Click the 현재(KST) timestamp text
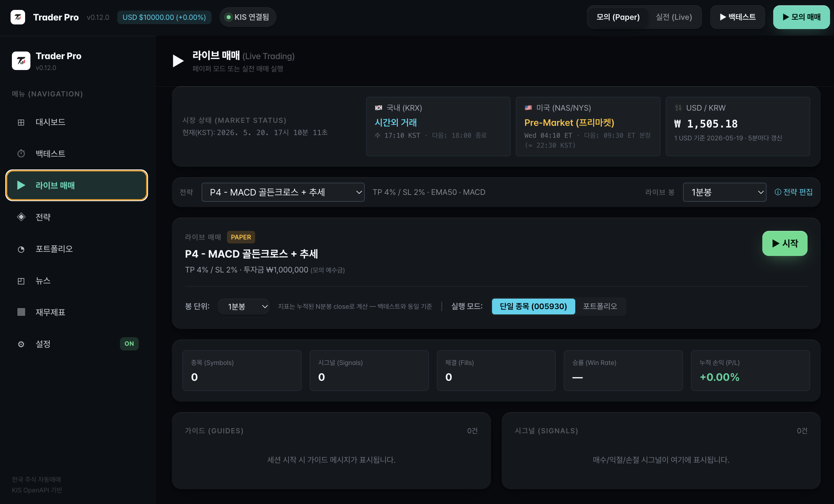 tap(255, 132)
